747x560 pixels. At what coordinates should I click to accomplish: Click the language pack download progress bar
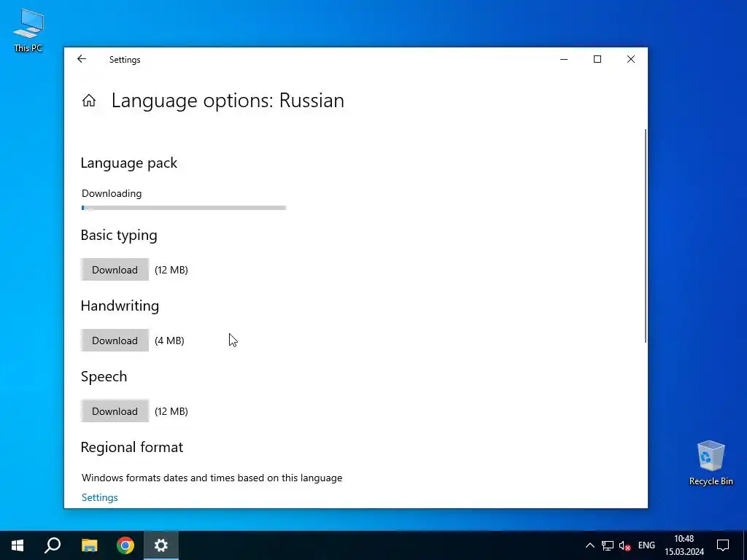coord(184,208)
